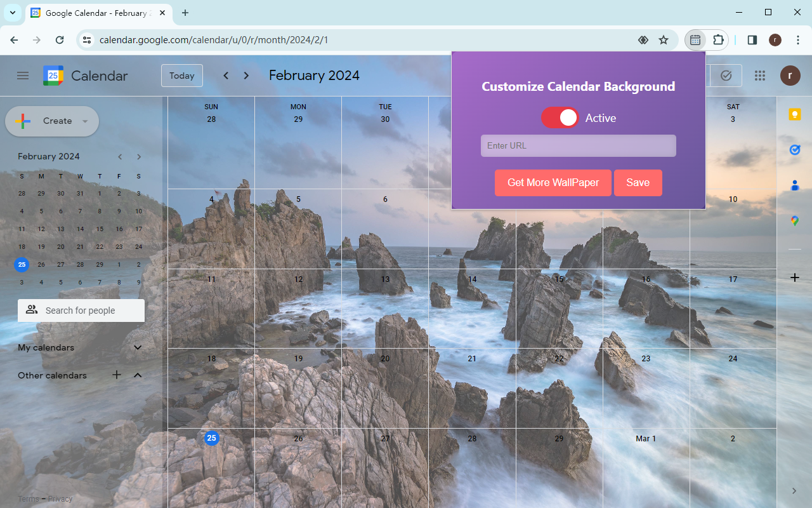812x508 pixels.
Task: Toggle the Active background switch
Action: 560,117
